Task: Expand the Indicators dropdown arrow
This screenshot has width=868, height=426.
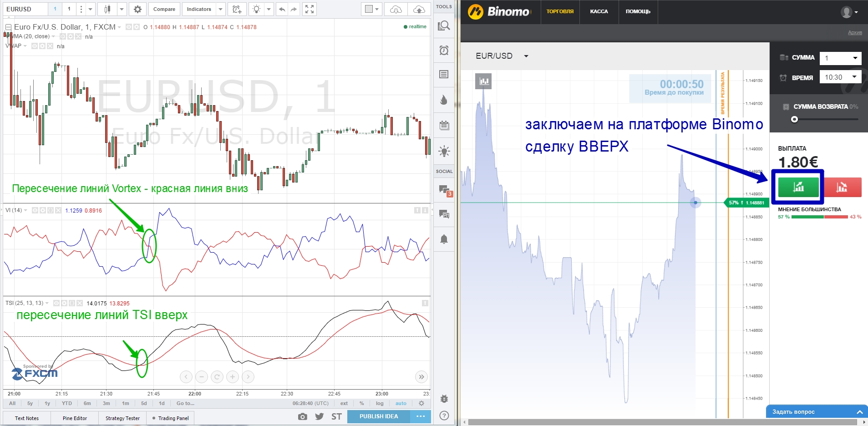Action: (220, 9)
